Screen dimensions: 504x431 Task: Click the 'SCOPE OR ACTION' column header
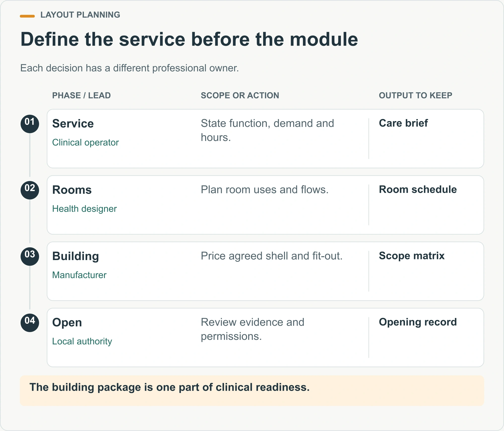pos(240,95)
